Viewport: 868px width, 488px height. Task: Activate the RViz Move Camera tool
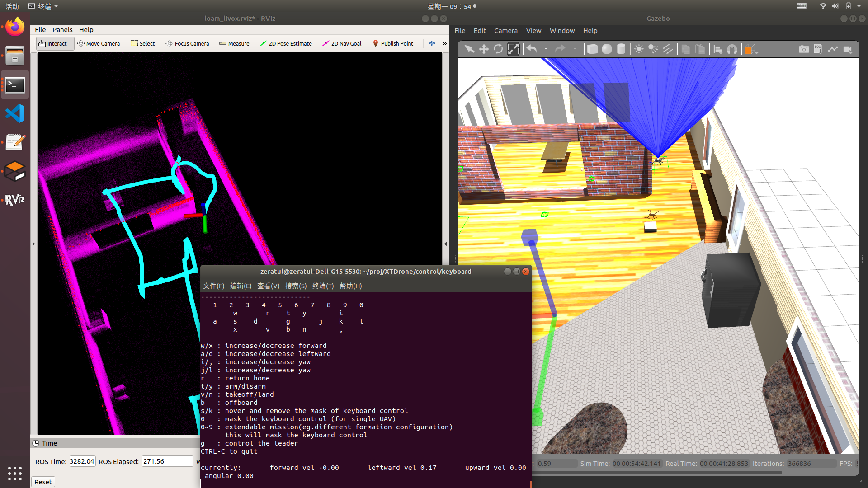point(99,43)
